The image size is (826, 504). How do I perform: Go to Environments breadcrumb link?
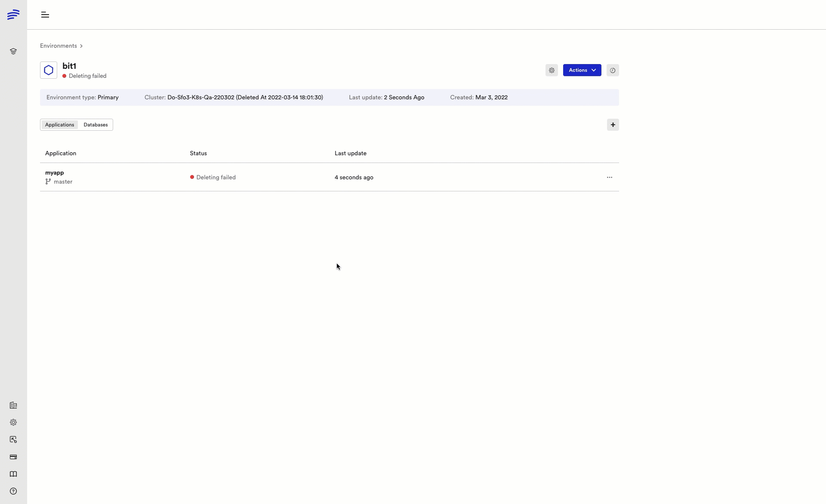59,46
